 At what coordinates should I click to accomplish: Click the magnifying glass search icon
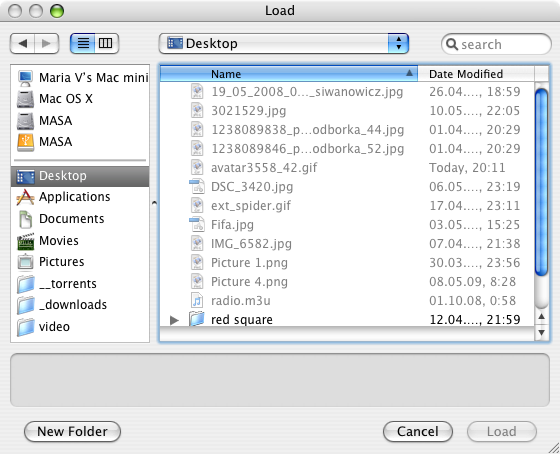pos(452,44)
